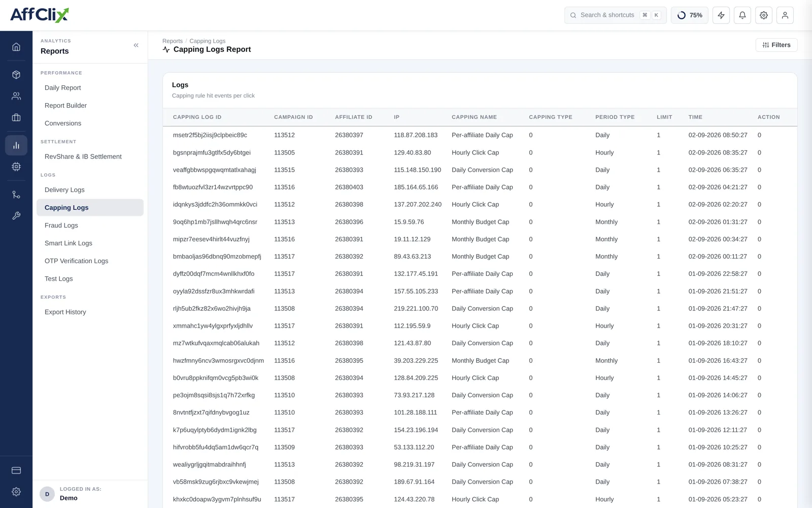812x508 pixels.
Task: Open the cube offers icon in left rail
Action: (x=16, y=75)
